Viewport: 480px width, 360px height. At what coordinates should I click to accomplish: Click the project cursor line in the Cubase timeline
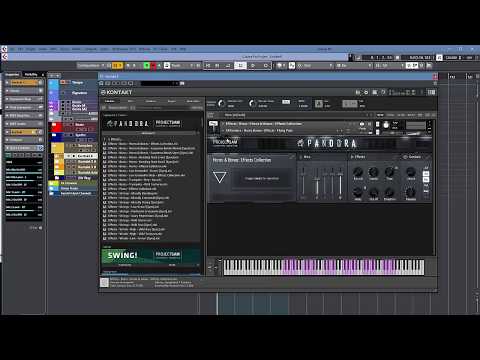[x=217, y=304]
